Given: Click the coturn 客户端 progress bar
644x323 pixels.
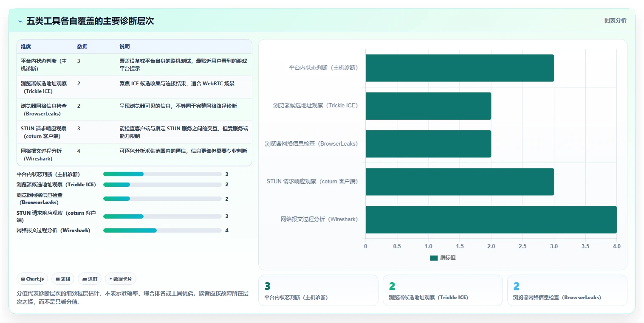Looking at the screenshot, I should click(x=162, y=216).
